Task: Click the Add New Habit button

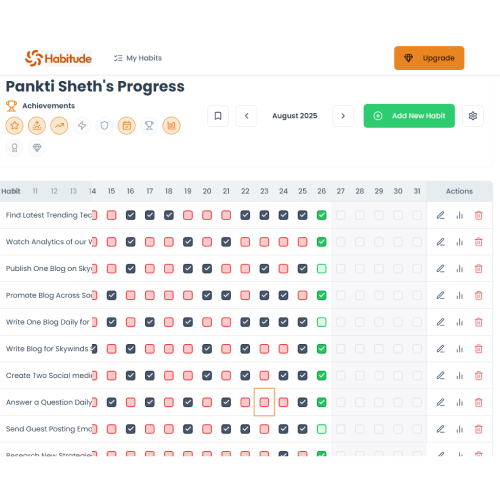Action: [409, 116]
